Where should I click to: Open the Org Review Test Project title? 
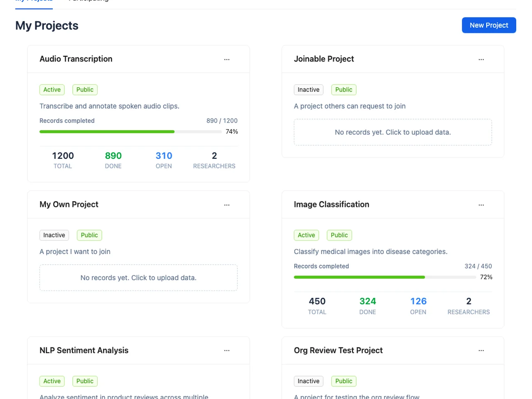coord(338,350)
